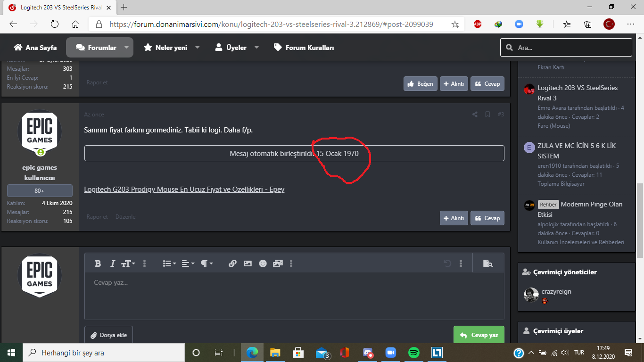Open the Üyeler navigation item

pyautogui.click(x=231, y=48)
